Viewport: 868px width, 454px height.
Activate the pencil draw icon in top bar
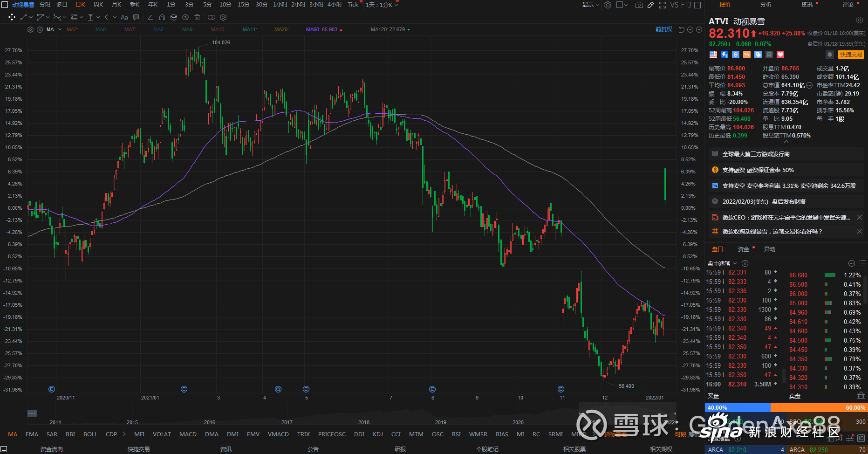pyautogui.click(x=651, y=5)
